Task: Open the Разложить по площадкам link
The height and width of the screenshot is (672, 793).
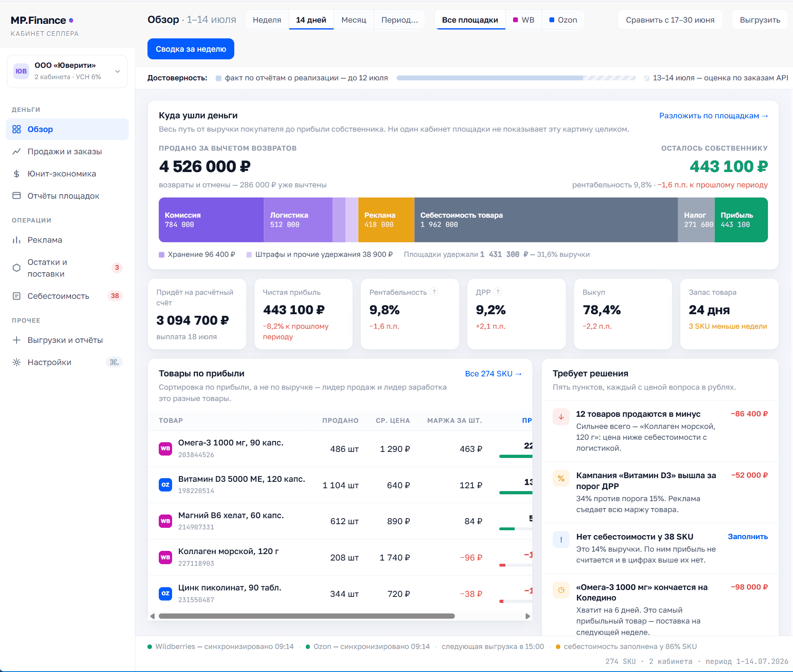Action: (x=713, y=116)
